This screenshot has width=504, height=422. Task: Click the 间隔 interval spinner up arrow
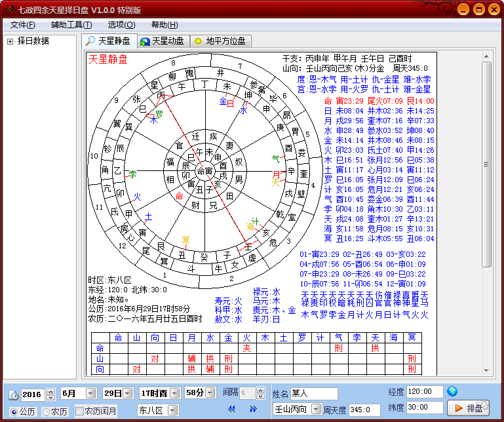click(261, 390)
